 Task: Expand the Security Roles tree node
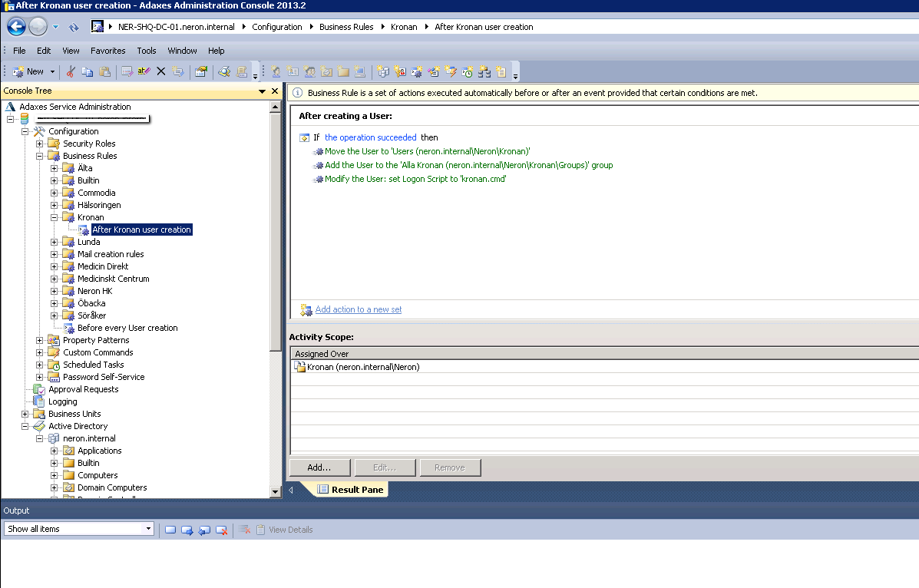39,144
